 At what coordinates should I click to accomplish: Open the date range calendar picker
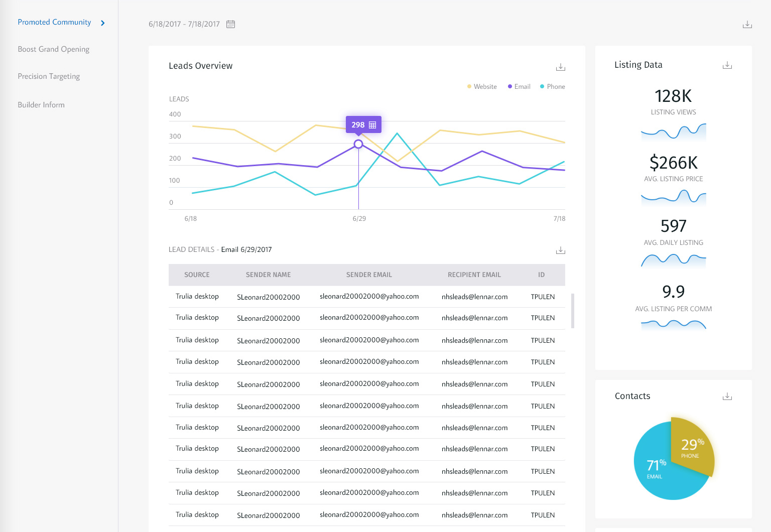tap(230, 24)
